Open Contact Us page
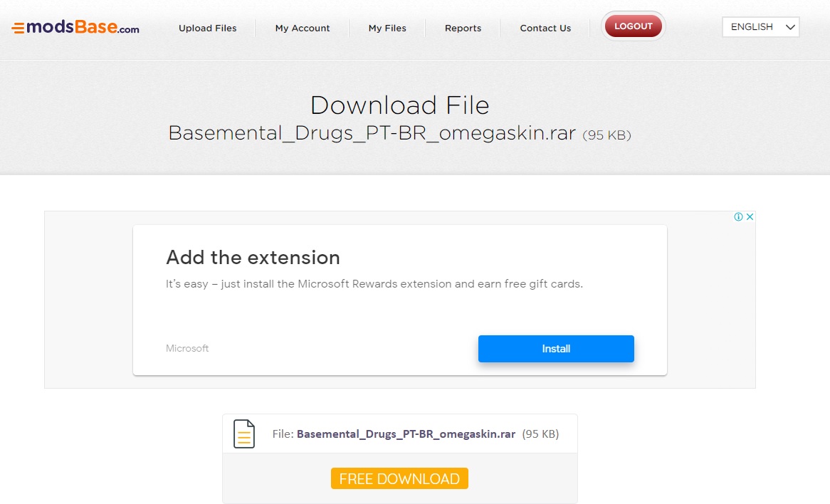 545,28
